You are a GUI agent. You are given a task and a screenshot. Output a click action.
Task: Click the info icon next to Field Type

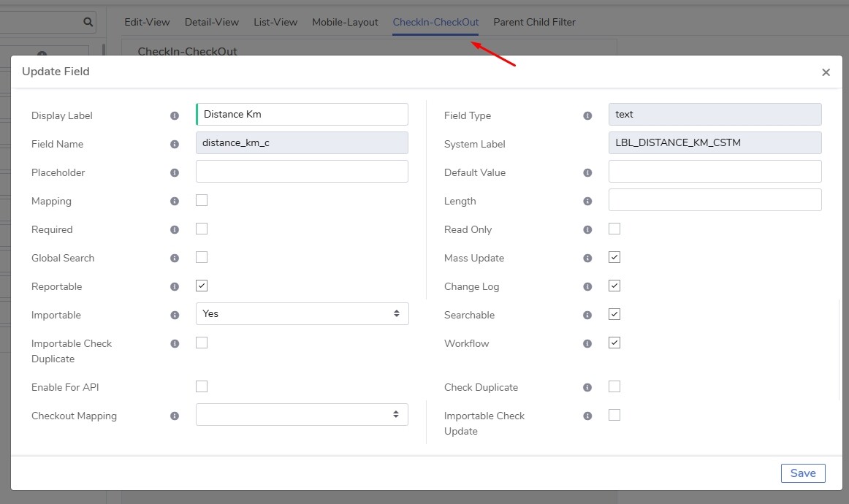click(587, 115)
